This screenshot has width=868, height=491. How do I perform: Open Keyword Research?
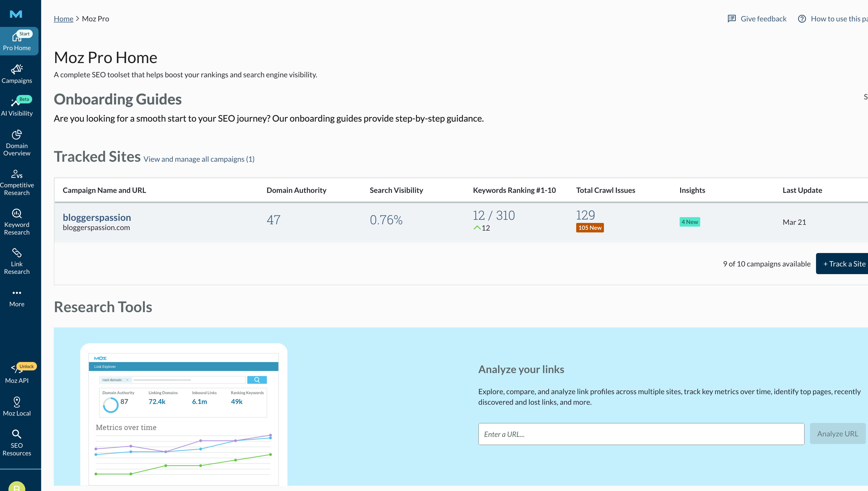(17, 221)
